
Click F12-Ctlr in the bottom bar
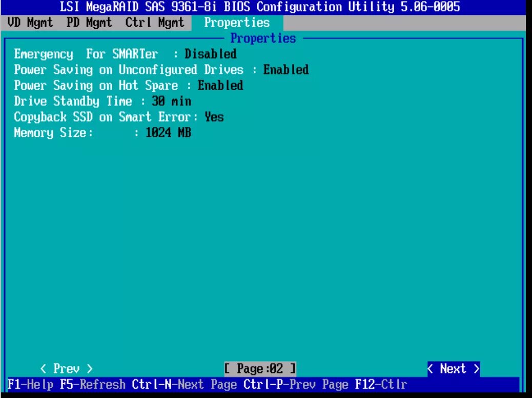pos(381,385)
